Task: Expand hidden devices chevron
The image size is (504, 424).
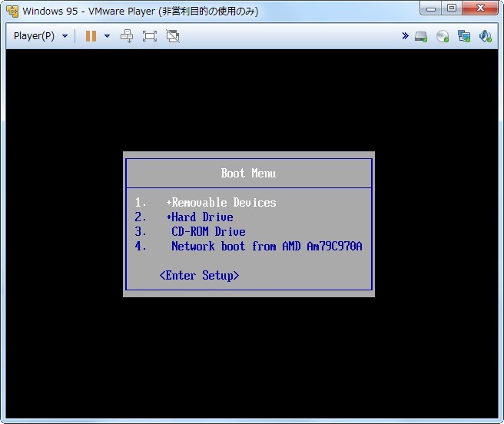Action: click(x=406, y=35)
